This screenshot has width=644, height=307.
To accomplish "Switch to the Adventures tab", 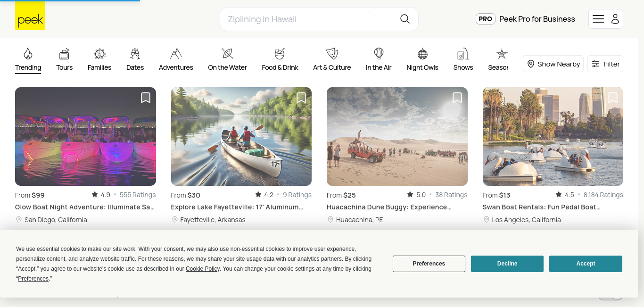I will [176, 59].
